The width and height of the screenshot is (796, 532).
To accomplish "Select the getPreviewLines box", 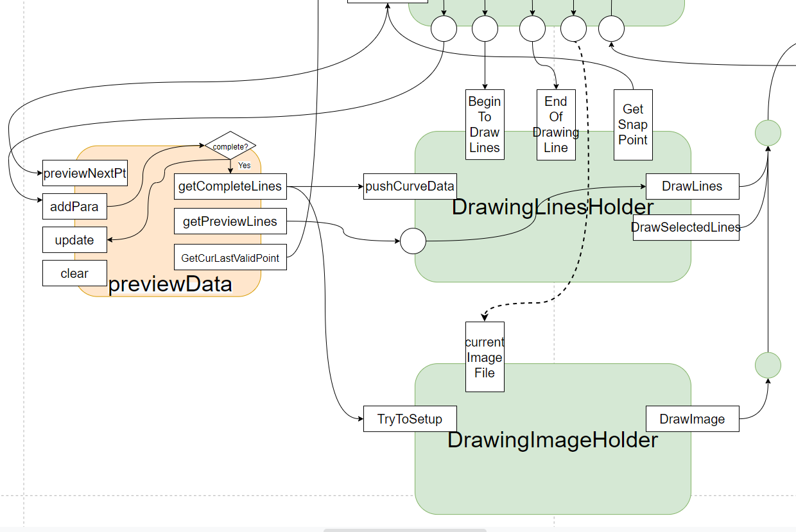I will pos(230,222).
